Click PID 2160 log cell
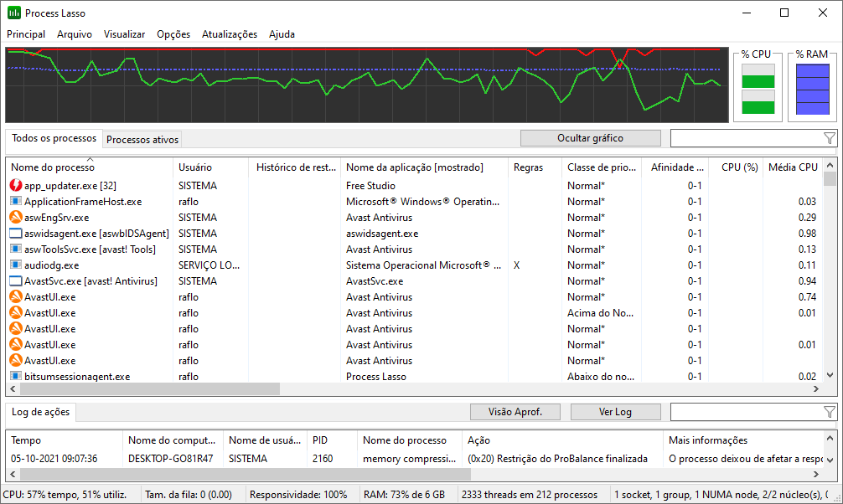 click(x=323, y=458)
